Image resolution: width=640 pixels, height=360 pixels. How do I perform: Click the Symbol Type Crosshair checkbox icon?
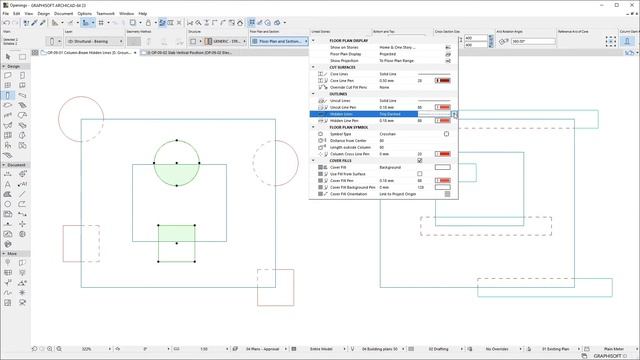pos(447,134)
